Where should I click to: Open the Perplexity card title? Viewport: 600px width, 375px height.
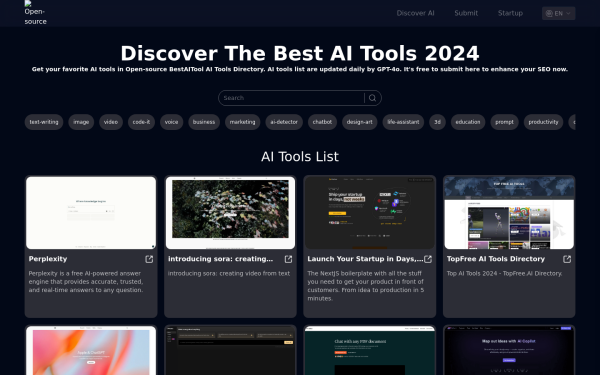48,259
